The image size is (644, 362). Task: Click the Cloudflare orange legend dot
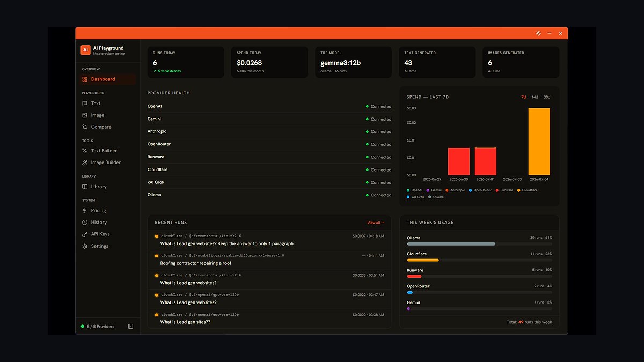tap(518, 190)
